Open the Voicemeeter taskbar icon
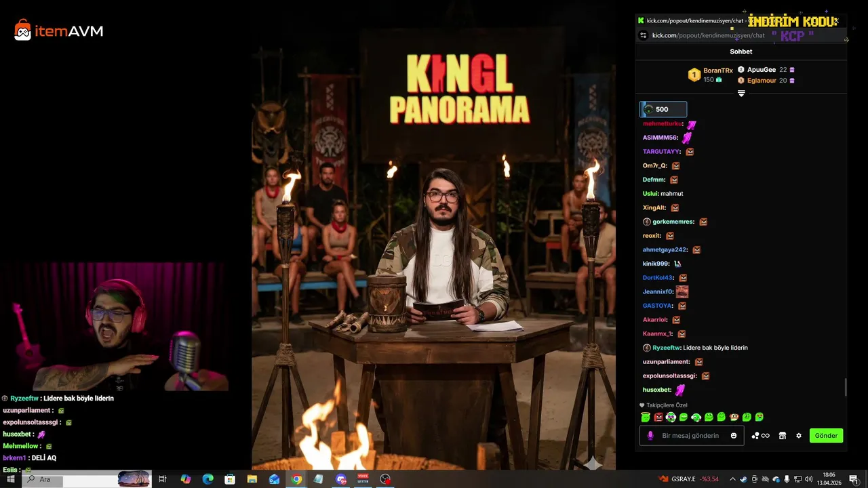 click(363, 479)
